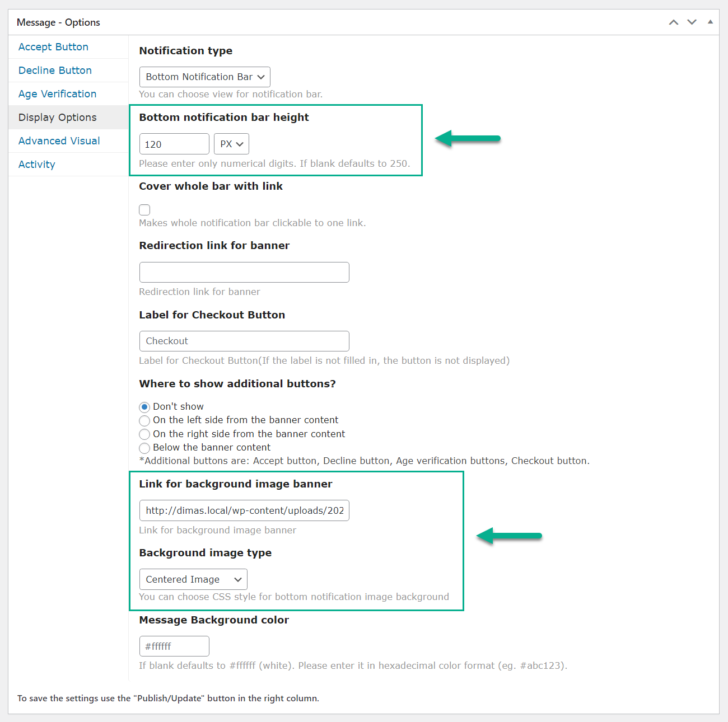The width and height of the screenshot is (728, 722).
Task: Open the PX unit dropdown
Action: (231, 144)
